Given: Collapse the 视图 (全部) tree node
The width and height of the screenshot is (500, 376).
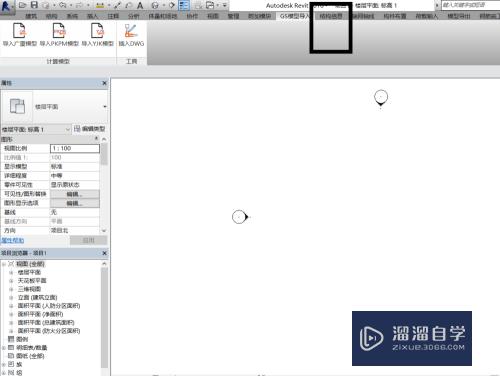Looking at the screenshot, I should pyautogui.click(x=4, y=264).
